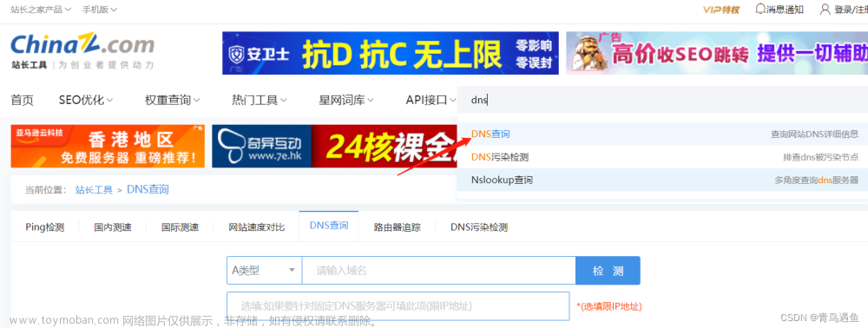Open the 奇异互动 24核 ad banner
Image resolution: width=868 pixels, height=328 pixels.
coord(334,146)
